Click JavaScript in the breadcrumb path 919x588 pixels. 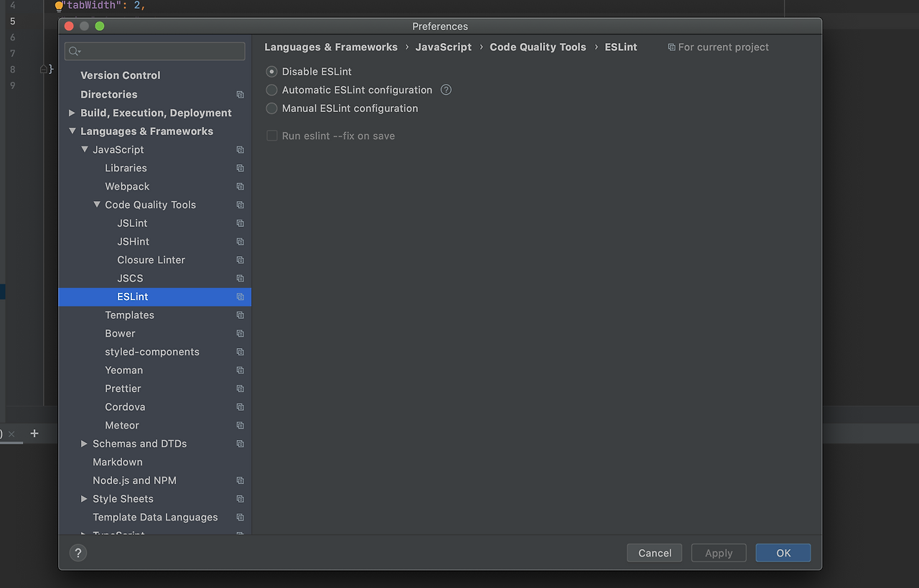coord(444,47)
